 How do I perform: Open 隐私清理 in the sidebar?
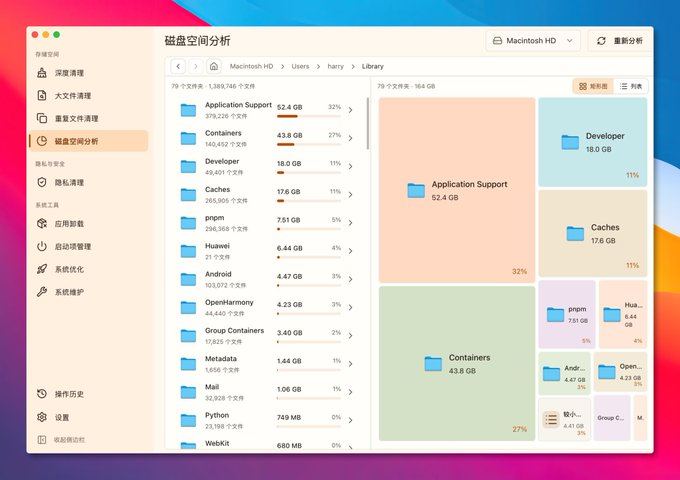tap(88, 183)
